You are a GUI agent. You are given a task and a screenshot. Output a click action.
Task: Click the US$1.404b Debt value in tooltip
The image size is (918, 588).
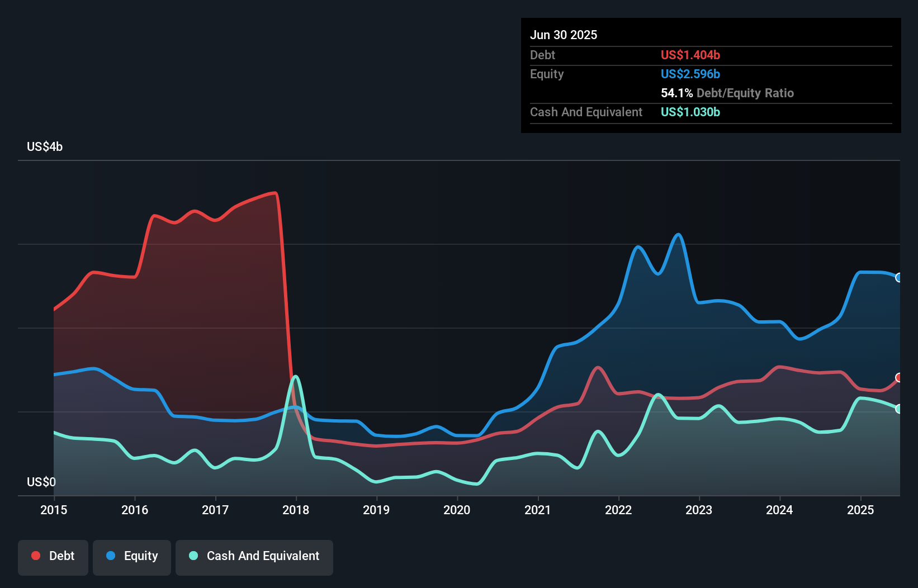click(x=690, y=55)
